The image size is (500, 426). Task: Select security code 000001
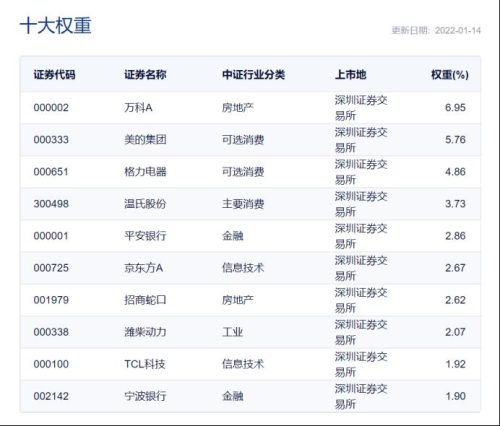[x=51, y=236]
